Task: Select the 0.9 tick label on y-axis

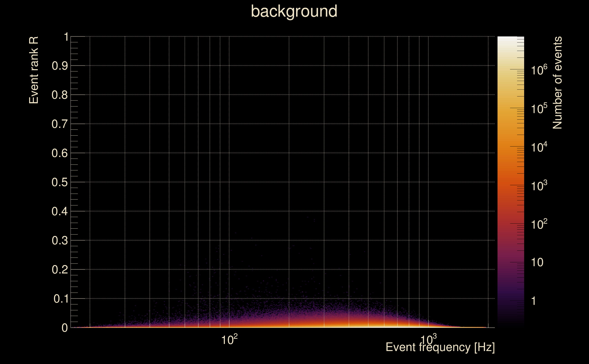Action: pos(59,66)
